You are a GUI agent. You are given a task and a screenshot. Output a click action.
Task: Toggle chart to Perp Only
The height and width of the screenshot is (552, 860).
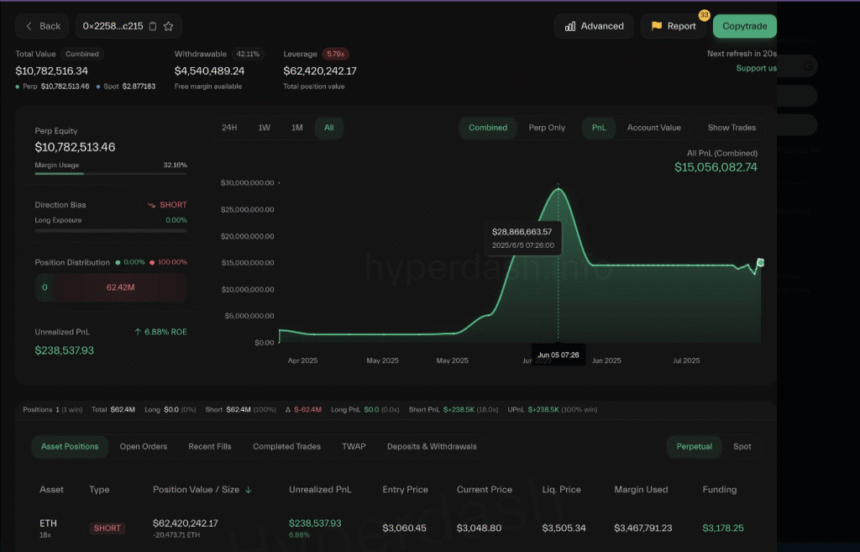coord(547,128)
